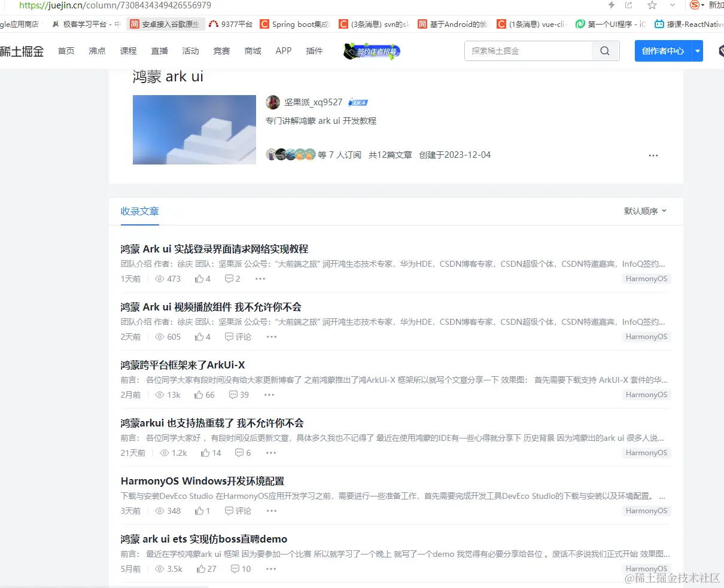Click the lightning bolt icon in address bar
The width and height of the screenshot is (724, 588).
pos(612,5)
